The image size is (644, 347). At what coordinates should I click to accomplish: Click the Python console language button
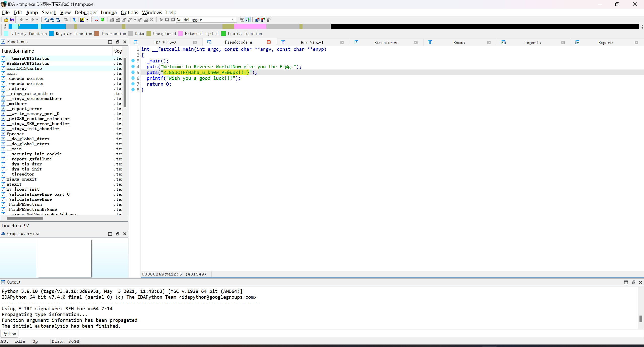tap(9, 334)
